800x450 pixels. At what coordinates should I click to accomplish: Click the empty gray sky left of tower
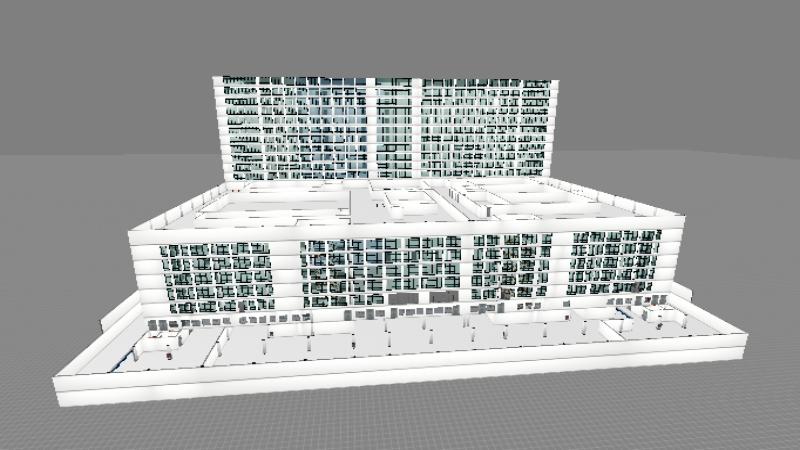[x=100, y=80]
